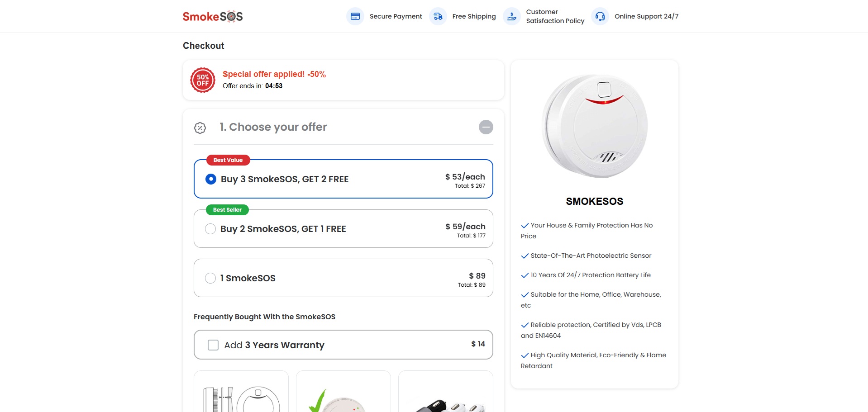The image size is (868, 412).
Task: Click the Free Shipping truck icon
Action: pos(438,17)
